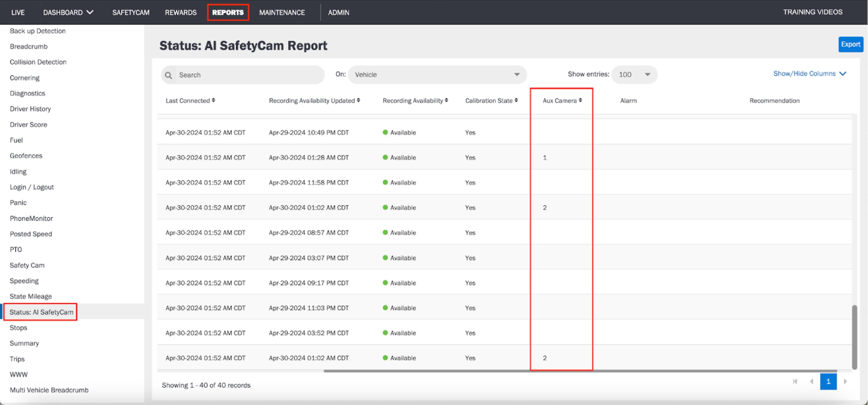The width and height of the screenshot is (868, 405).
Task: Sort by Recording Availability Updated arrows
Action: pyautogui.click(x=359, y=100)
